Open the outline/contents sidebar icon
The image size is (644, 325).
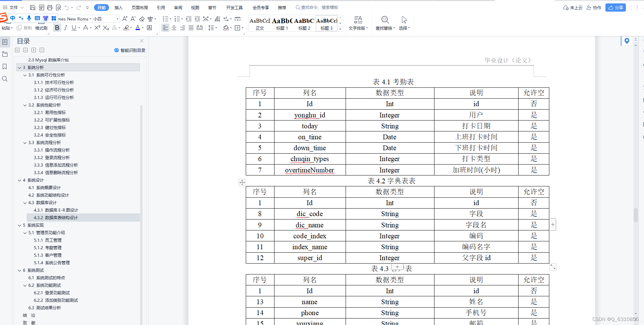pyautogui.click(x=5, y=42)
